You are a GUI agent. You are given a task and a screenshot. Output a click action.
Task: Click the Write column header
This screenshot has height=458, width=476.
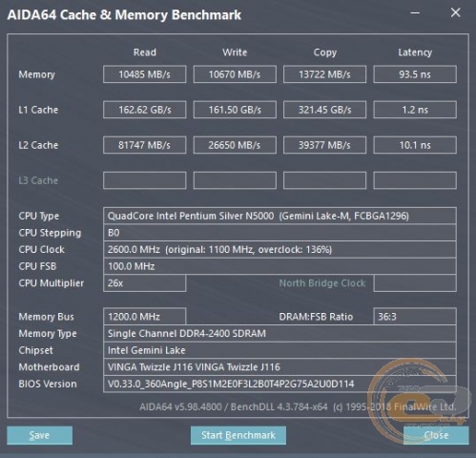click(x=235, y=52)
